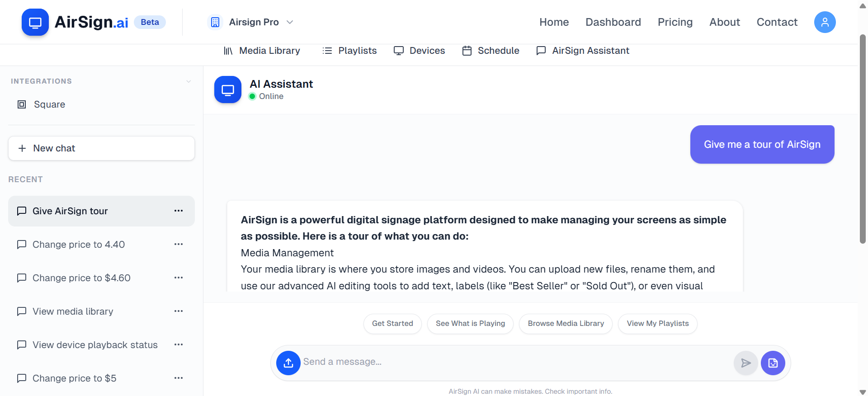This screenshot has width=868, height=396.
Task: Click the Give me a tour message bubble
Action: [x=762, y=144]
